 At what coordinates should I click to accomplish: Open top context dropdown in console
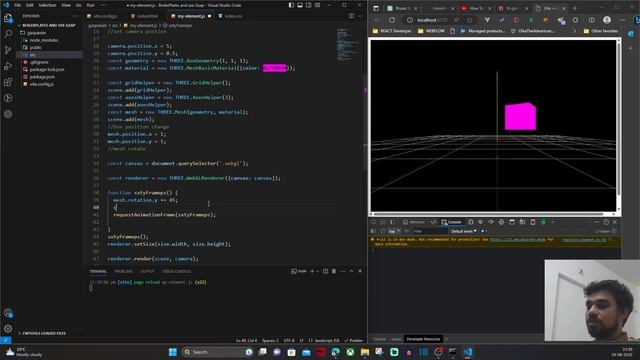(x=394, y=231)
